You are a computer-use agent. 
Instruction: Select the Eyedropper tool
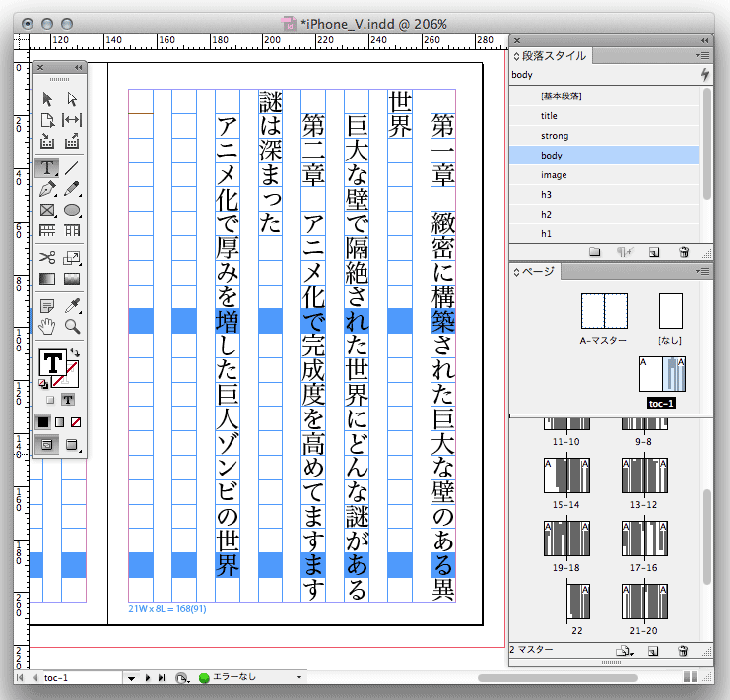point(72,305)
